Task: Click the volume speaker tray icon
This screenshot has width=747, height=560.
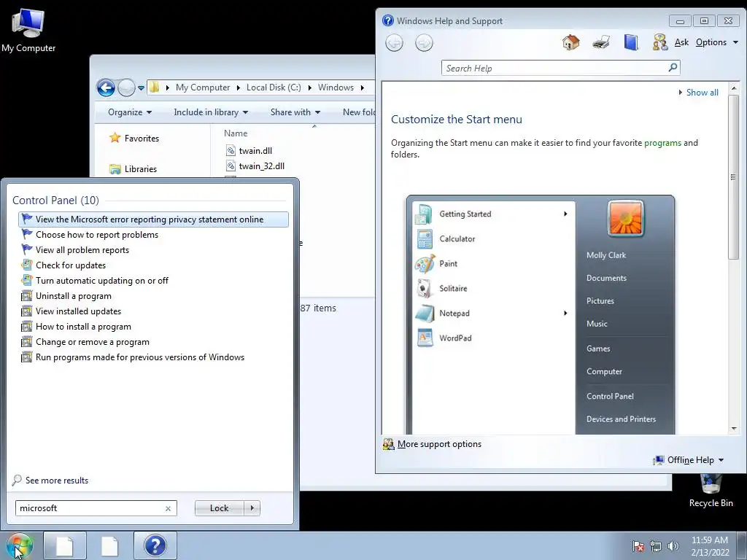Action: point(673,546)
